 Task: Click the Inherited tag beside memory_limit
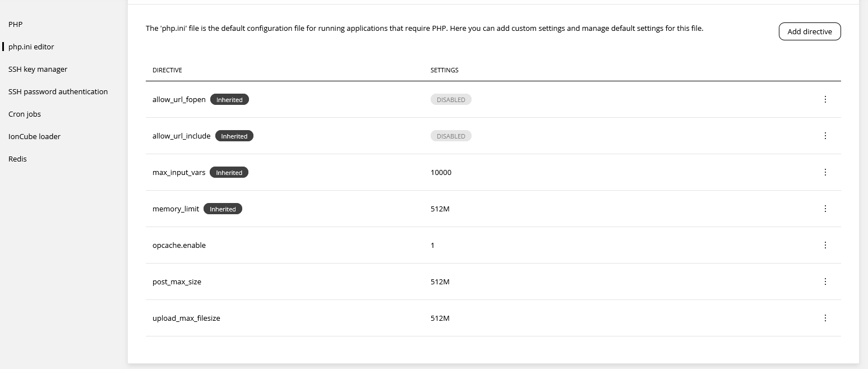point(223,209)
